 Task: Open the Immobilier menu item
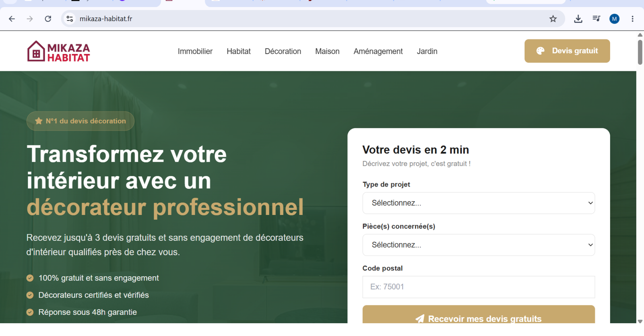pyautogui.click(x=195, y=51)
